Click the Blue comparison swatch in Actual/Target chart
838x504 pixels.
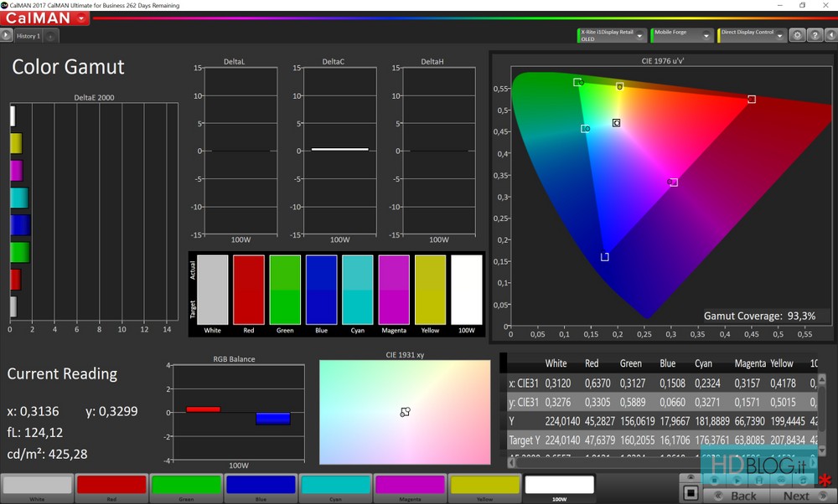(x=321, y=290)
